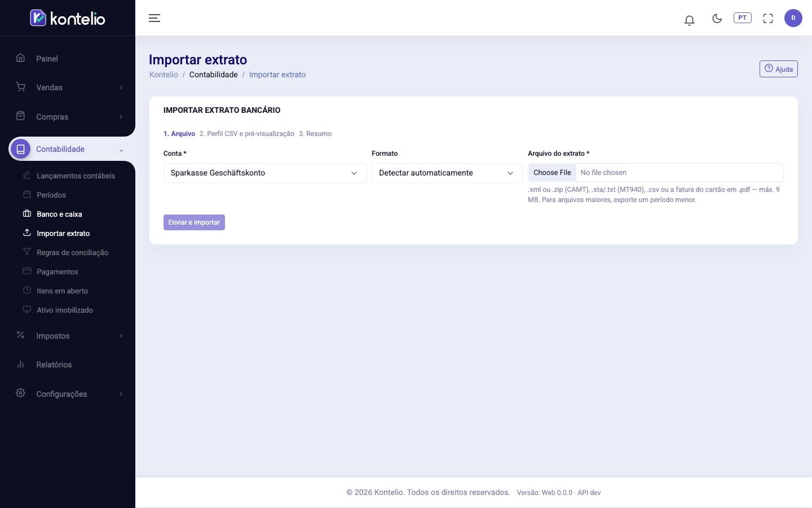Click the Enviar e importar button
The width and height of the screenshot is (812, 508).
[194, 222]
